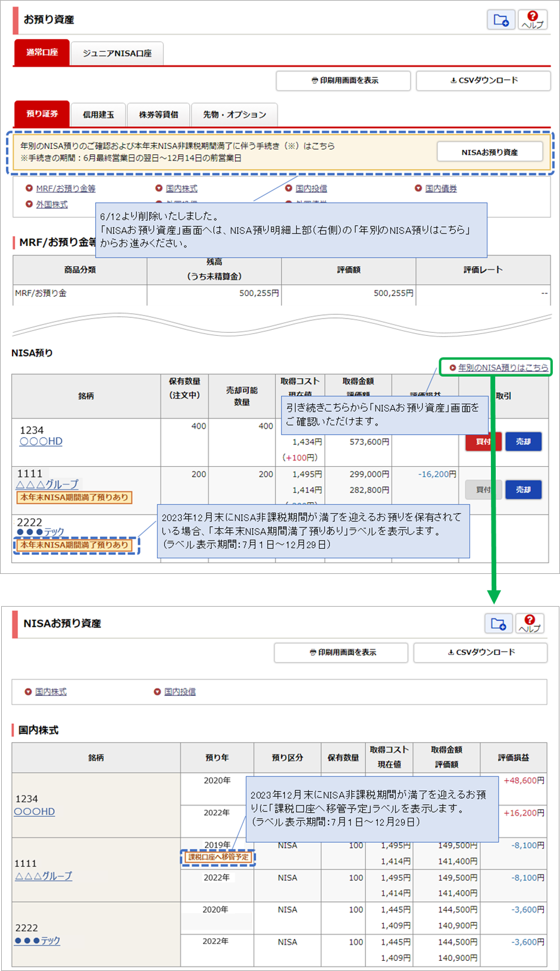
Task: Open the ヘルプ icon in お預り資産 header
Action: click(533, 20)
